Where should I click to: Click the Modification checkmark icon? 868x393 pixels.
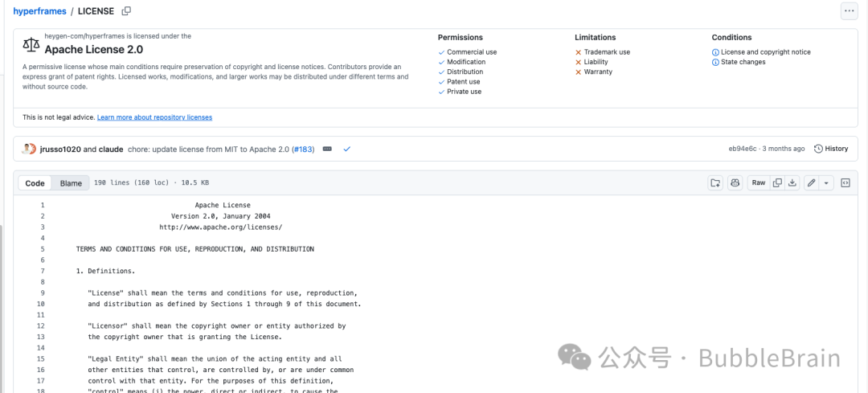(441, 62)
